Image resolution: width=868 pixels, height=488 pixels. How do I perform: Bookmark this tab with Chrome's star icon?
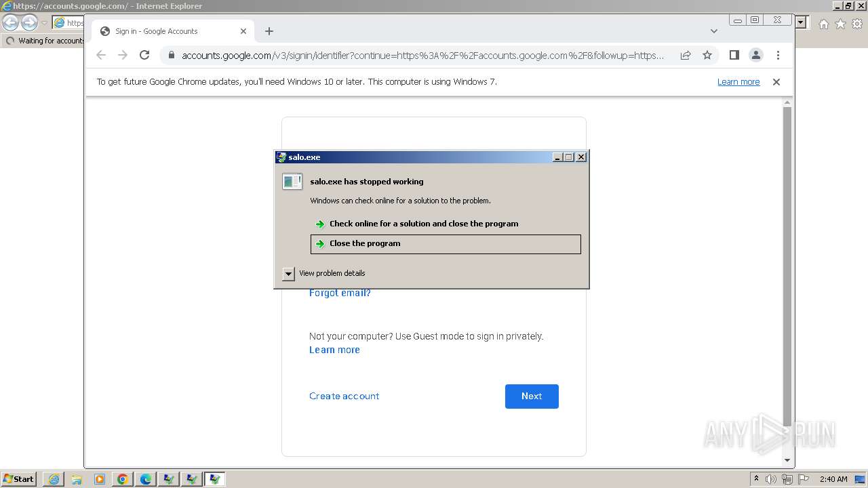point(707,55)
